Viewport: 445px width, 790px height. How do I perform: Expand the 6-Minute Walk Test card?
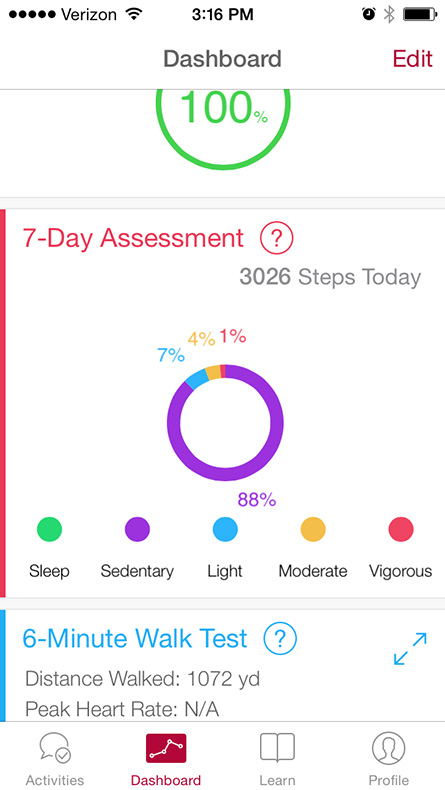click(x=410, y=648)
